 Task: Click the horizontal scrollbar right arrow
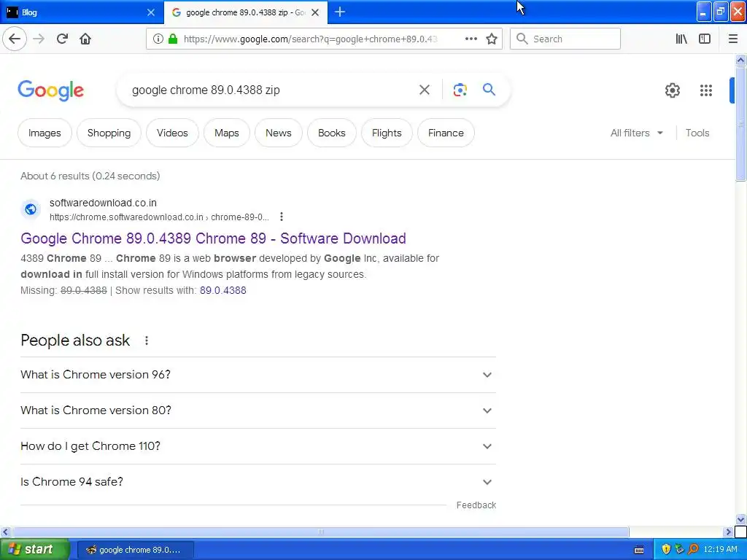click(x=728, y=532)
